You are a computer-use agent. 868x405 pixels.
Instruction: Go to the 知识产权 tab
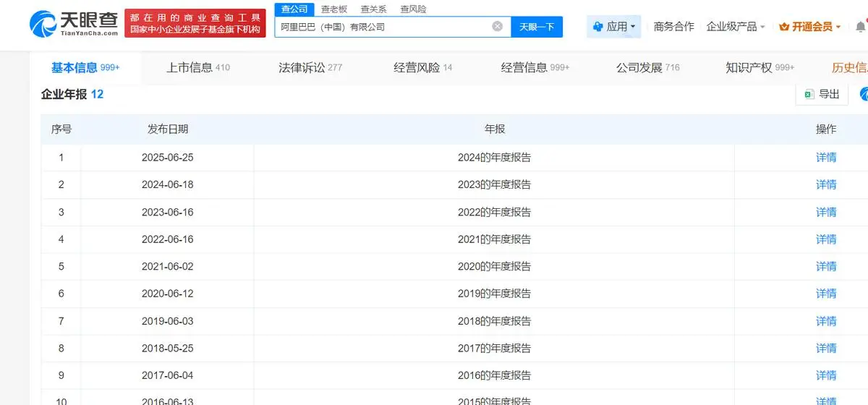coord(759,67)
